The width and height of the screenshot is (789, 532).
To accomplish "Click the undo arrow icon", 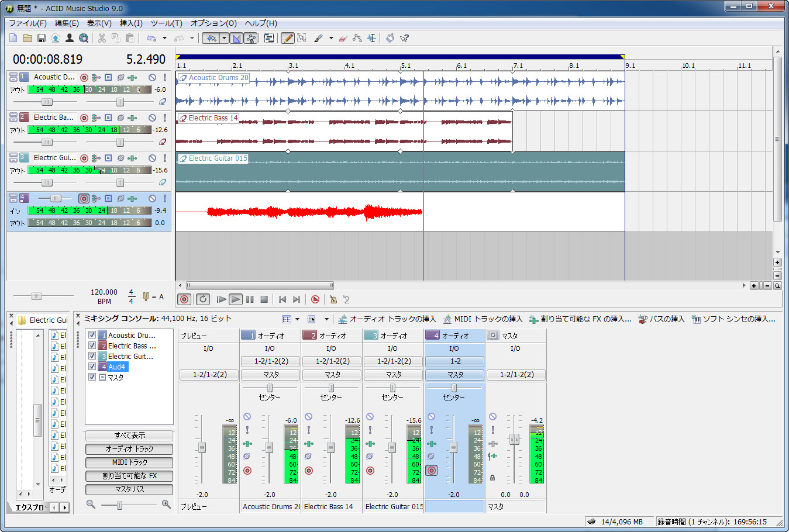I will pos(151,38).
